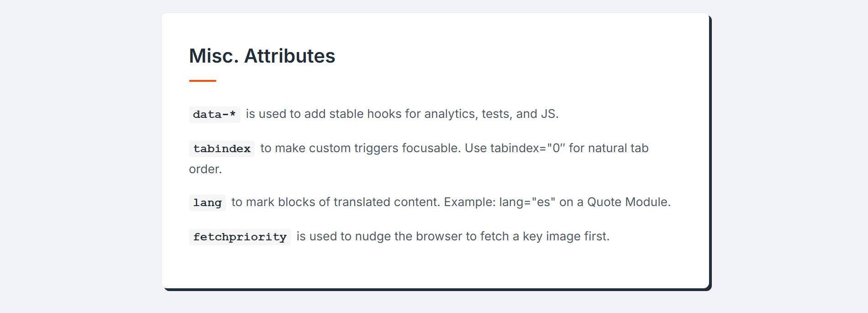
Task: Click the word "JS." ending the first line
Action: [549, 114]
